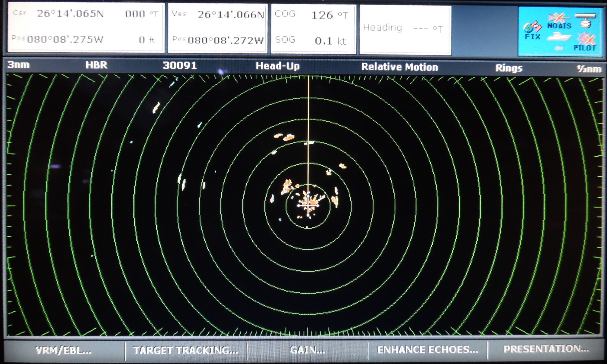Open the ENHANCE ECHOES menu

[428, 350]
